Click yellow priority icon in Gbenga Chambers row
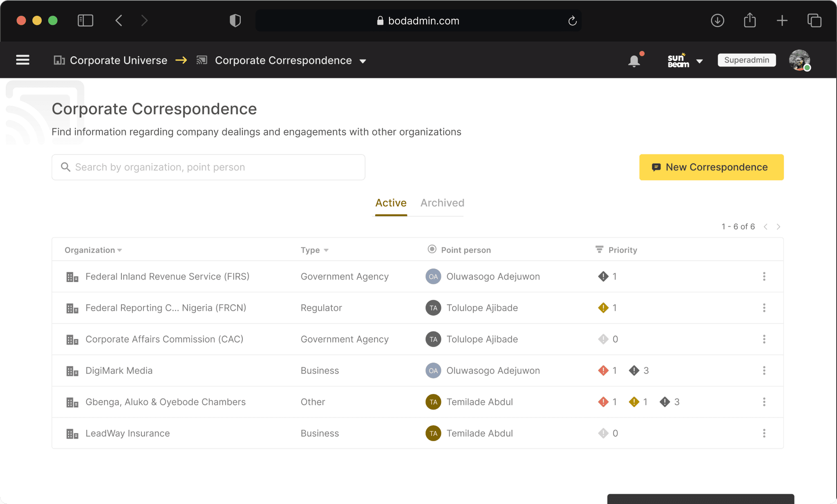837x504 pixels. pyautogui.click(x=634, y=402)
